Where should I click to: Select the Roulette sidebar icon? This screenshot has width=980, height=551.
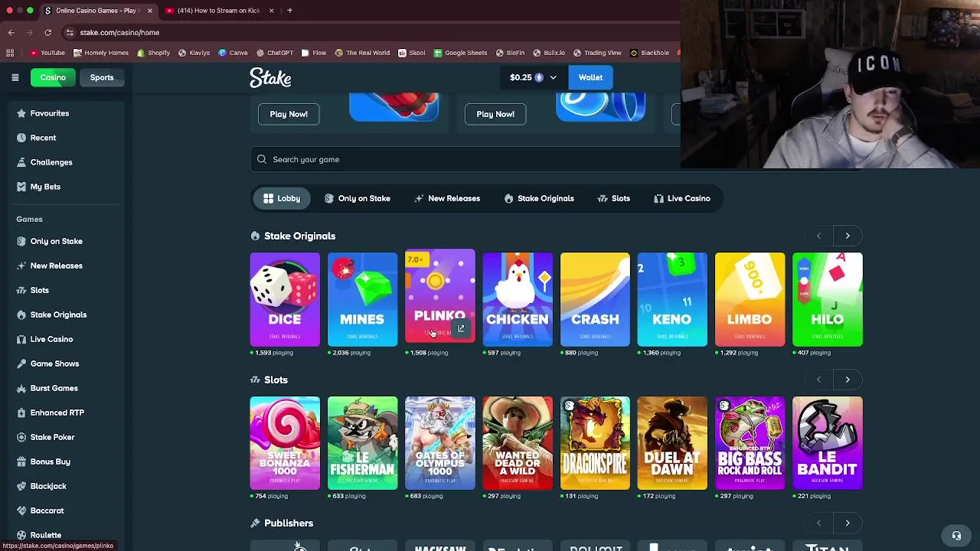click(x=21, y=535)
